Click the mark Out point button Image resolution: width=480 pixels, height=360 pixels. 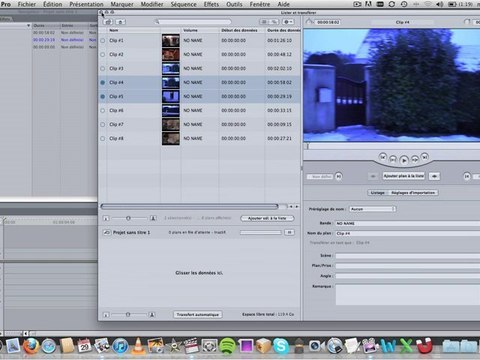point(467,176)
